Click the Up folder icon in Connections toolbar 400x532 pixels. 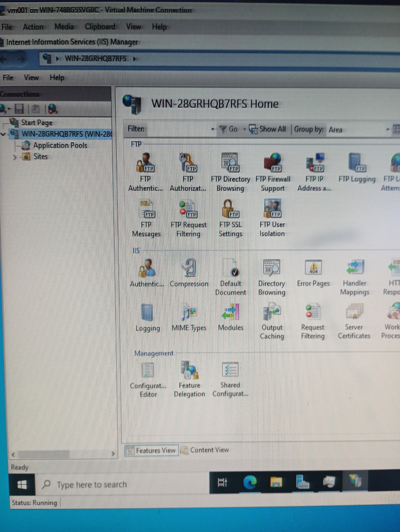point(36,109)
